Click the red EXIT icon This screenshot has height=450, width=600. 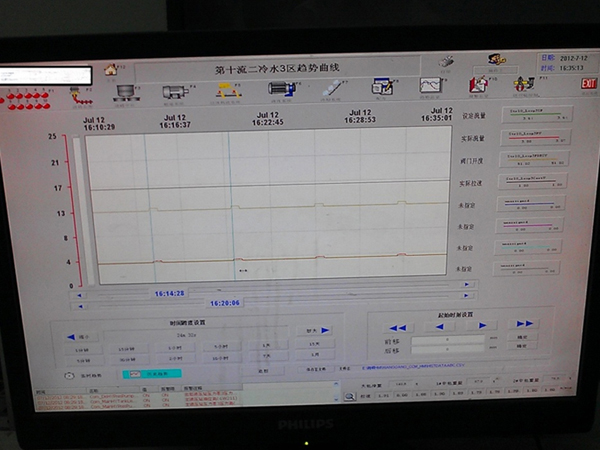[588, 83]
